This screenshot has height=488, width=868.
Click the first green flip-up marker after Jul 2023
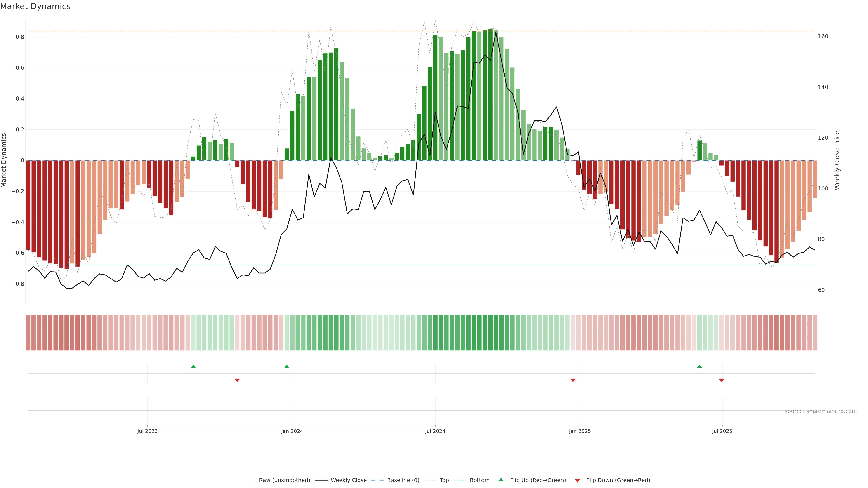pos(193,366)
